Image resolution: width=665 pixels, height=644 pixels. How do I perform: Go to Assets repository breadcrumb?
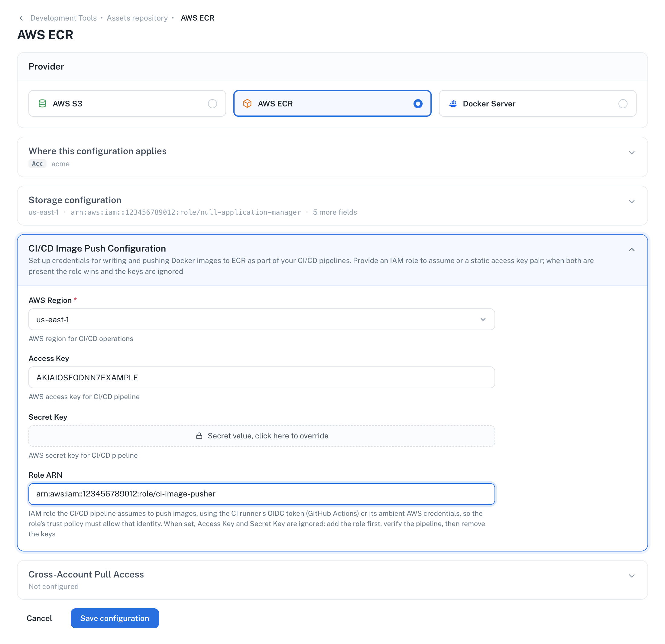click(137, 18)
